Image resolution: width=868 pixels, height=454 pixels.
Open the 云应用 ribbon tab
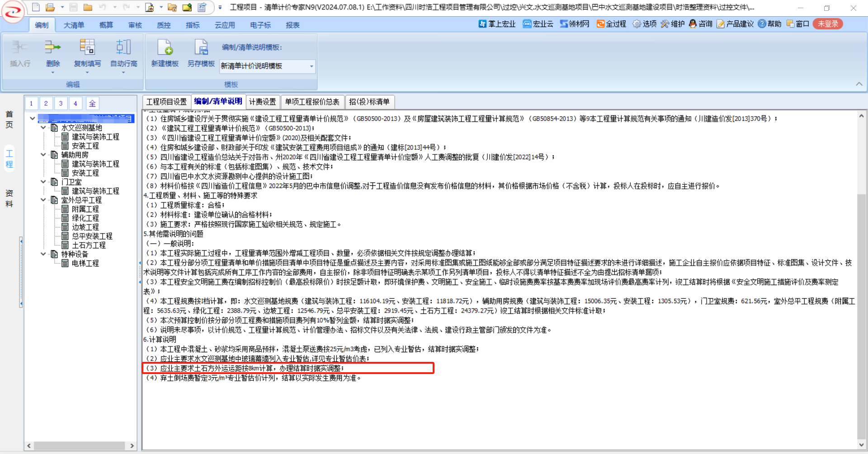tap(225, 25)
